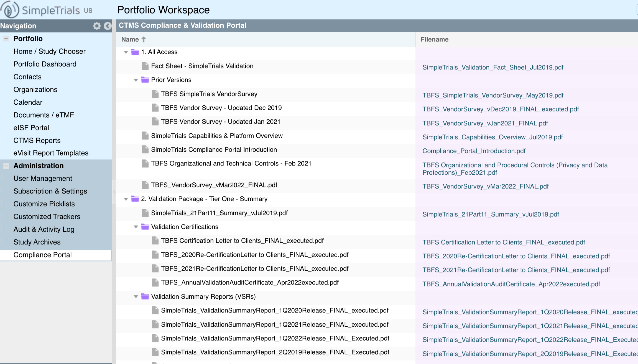
Task: Collapse the Administration navigation section
Action: coord(6,166)
